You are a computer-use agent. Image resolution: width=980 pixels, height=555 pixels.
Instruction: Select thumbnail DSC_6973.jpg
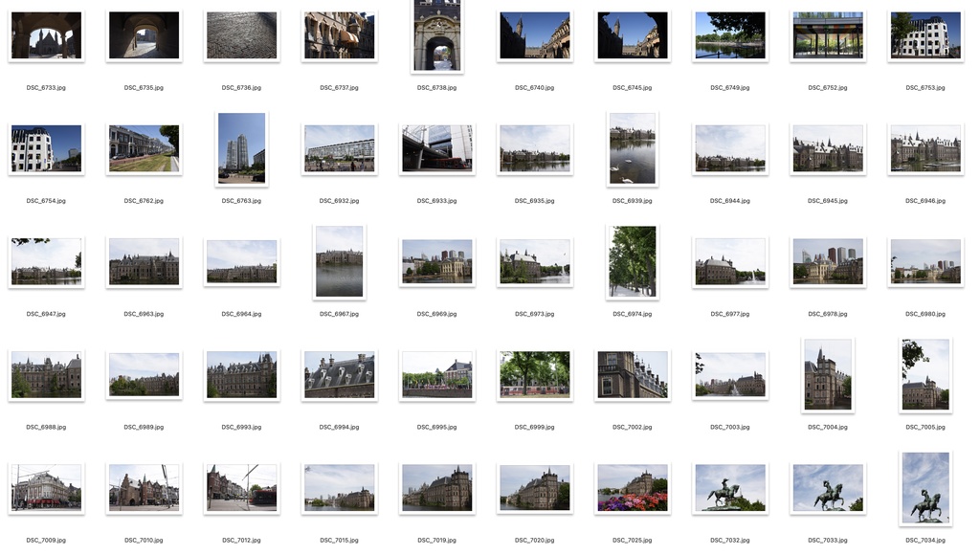point(535,262)
